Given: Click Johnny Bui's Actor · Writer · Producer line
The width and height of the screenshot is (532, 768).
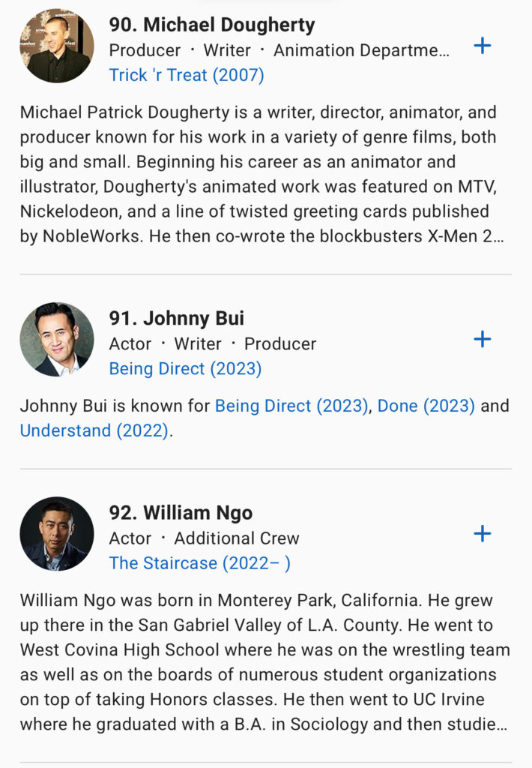Looking at the screenshot, I should click(x=213, y=343).
